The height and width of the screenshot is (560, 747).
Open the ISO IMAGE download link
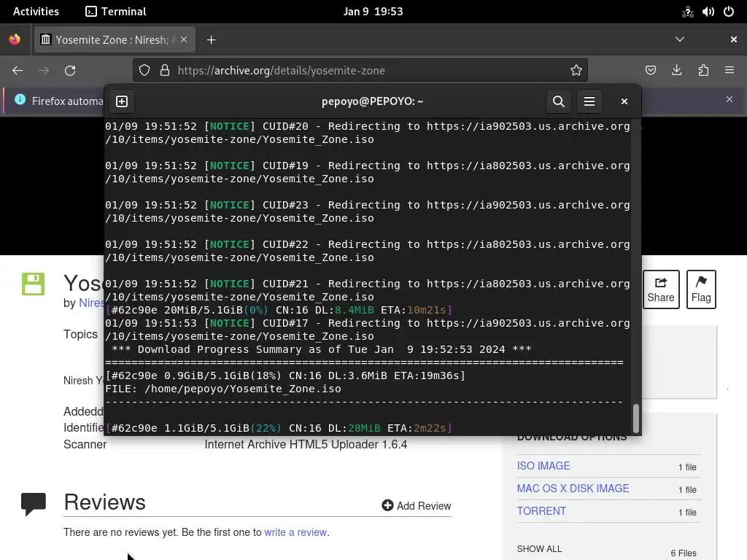(543, 466)
